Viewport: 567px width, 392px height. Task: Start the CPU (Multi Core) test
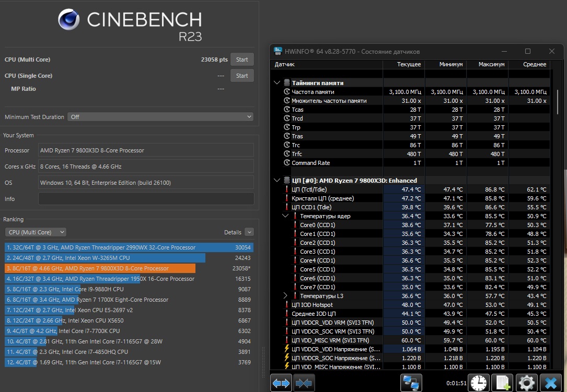pyautogui.click(x=242, y=60)
